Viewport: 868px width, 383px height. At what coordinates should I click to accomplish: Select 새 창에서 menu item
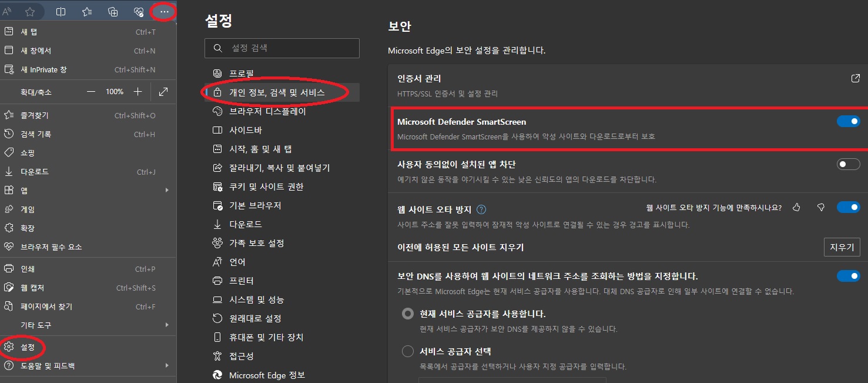coord(88,51)
